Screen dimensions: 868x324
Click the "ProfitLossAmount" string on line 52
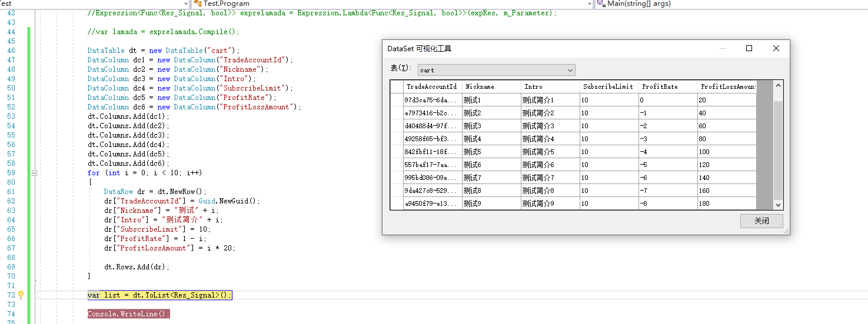tap(255, 107)
